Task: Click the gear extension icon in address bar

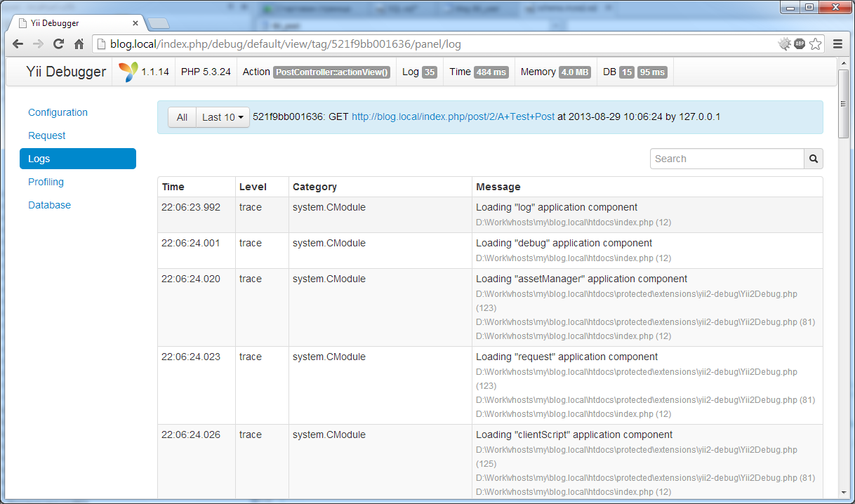Action: [785, 44]
